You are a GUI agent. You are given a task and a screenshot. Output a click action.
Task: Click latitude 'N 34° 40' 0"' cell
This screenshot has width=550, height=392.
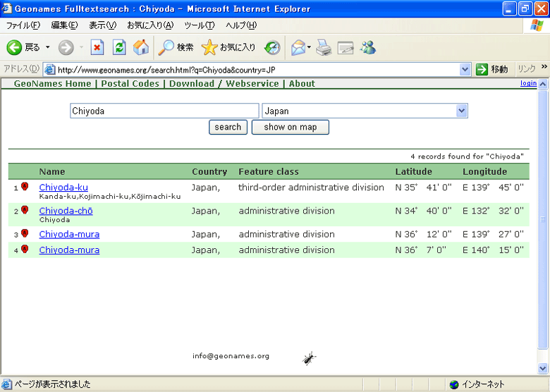[423, 211]
